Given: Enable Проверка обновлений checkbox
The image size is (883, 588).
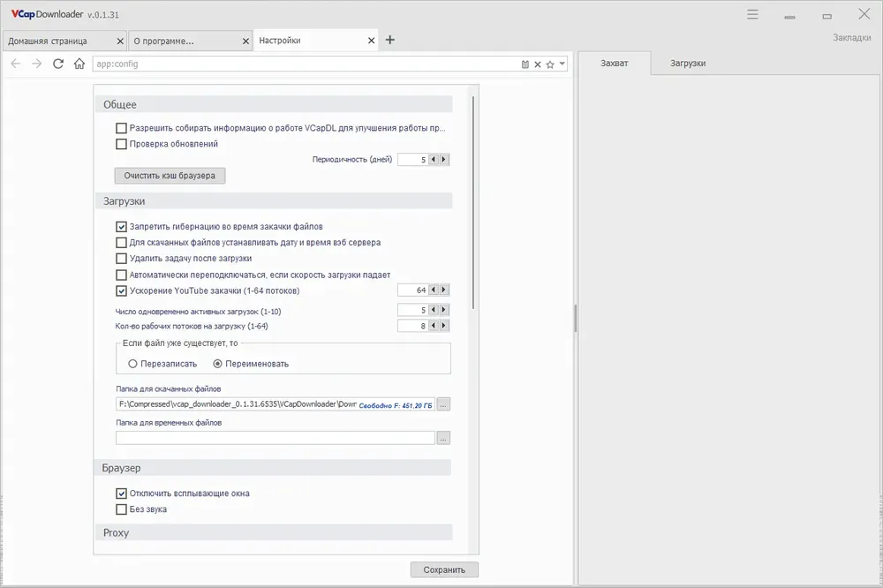Looking at the screenshot, I should tap(121, 144).
